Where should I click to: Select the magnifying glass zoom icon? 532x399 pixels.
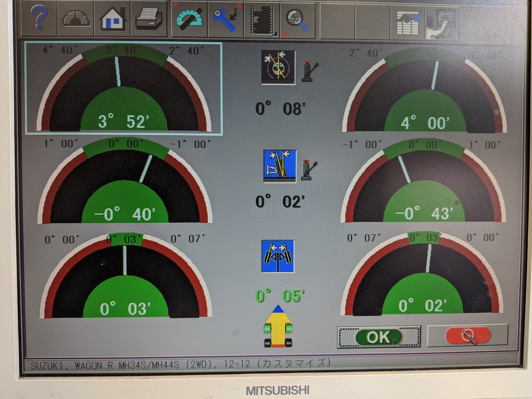tap(297, 20)
